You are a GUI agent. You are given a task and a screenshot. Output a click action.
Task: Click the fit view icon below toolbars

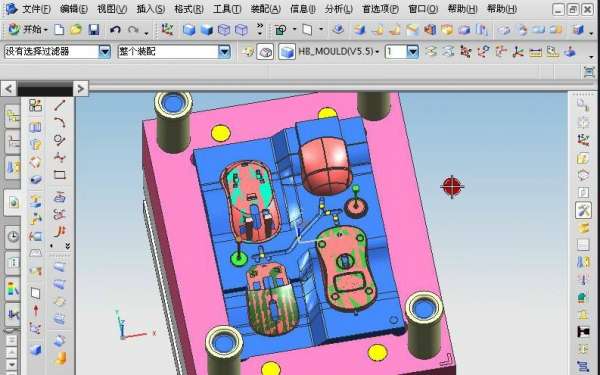[x=589, y=72]
